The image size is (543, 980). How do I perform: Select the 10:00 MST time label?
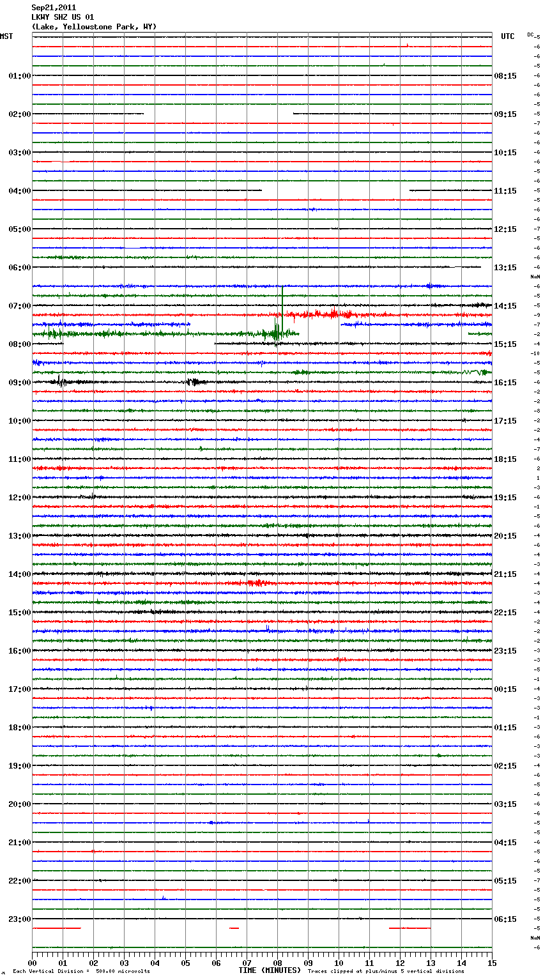click(19, 421)
